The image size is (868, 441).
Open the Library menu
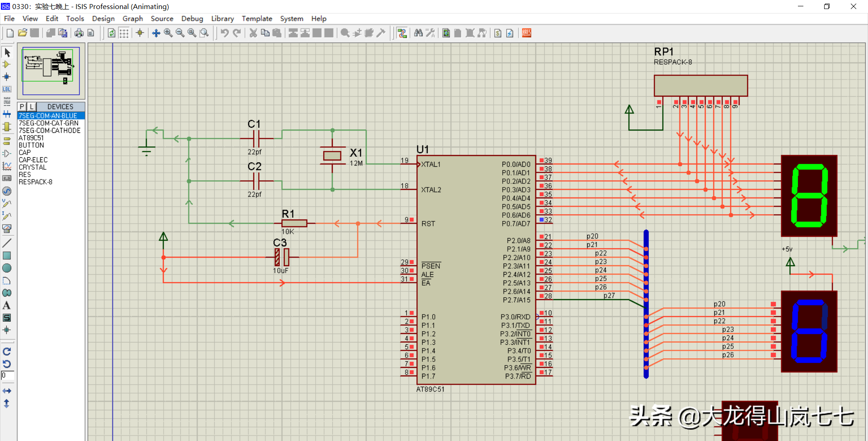point(222,19)
